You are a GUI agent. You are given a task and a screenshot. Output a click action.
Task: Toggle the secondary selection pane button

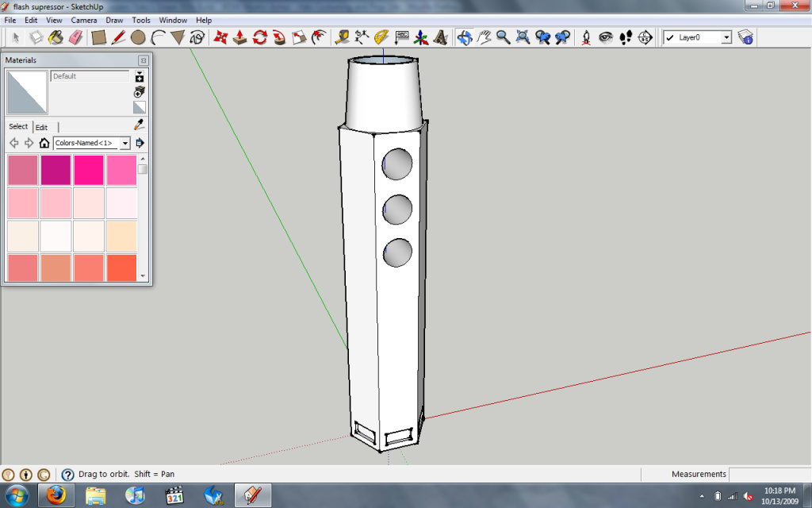click(x=140, y=77)
